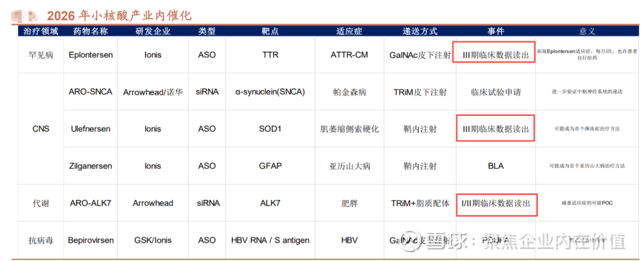Click the "ARO-SNCA" drug name cell

[x=91, y=92]
